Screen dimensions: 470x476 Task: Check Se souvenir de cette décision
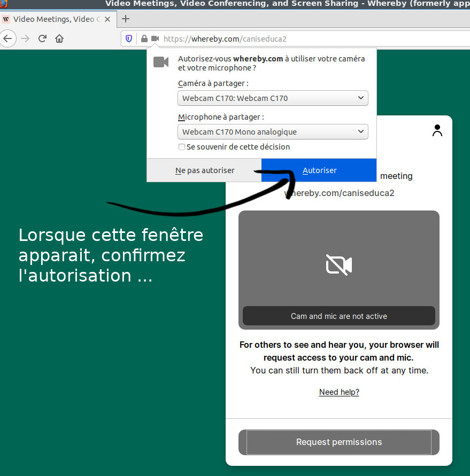tap(182, 147)
